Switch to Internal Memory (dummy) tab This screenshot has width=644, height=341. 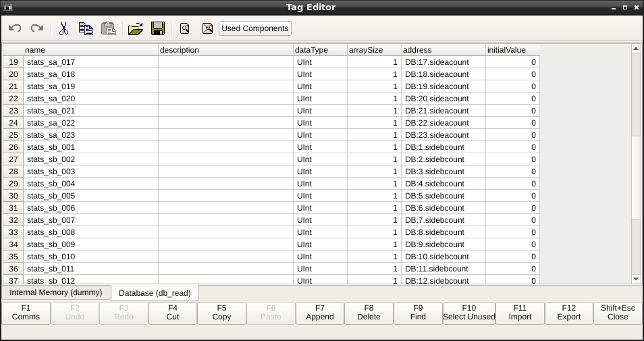pyautogui.click(x=56, y=292)
